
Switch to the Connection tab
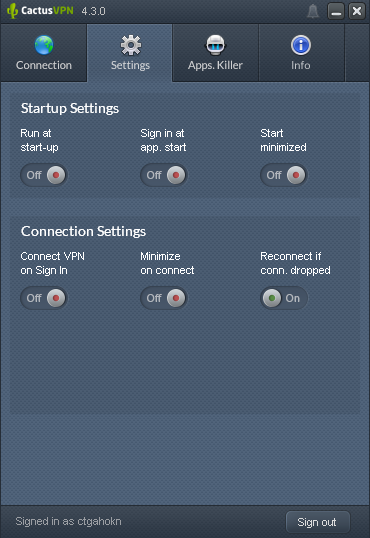tap(44, 65)
